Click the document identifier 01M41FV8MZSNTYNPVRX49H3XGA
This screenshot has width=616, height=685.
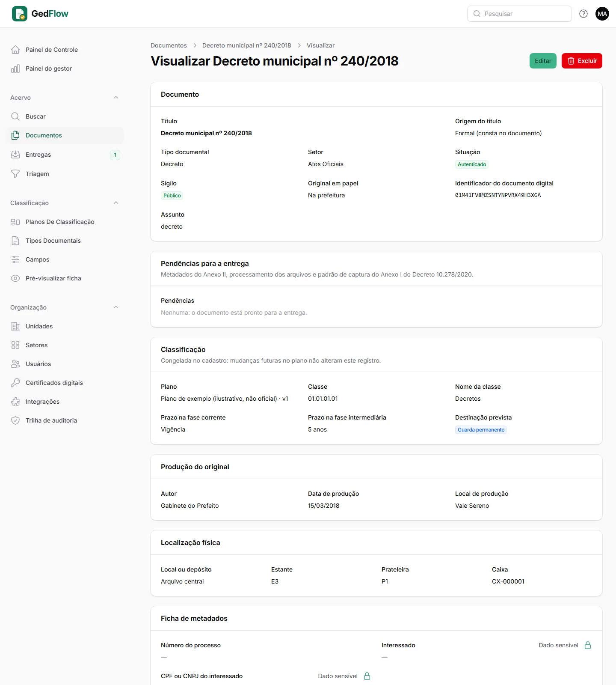click(x=498, y=195)
